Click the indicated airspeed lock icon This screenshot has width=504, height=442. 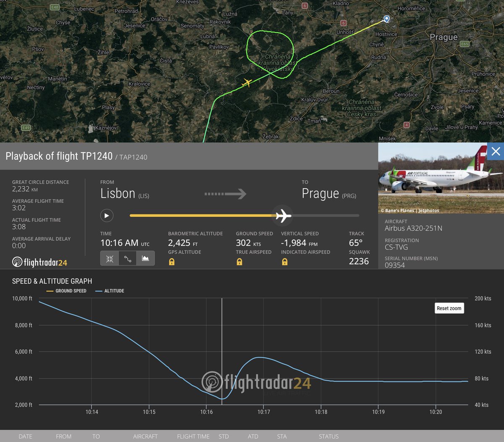[285, 262]
